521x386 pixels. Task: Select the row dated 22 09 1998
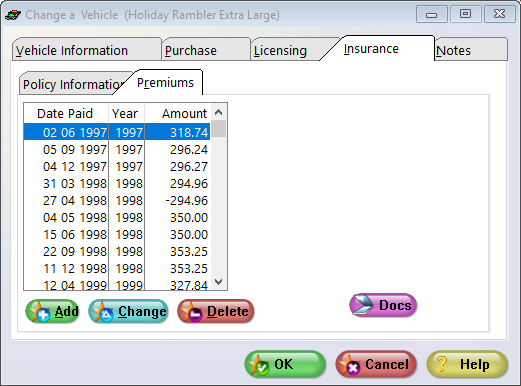pyautogui.click(x=117, y=251)
